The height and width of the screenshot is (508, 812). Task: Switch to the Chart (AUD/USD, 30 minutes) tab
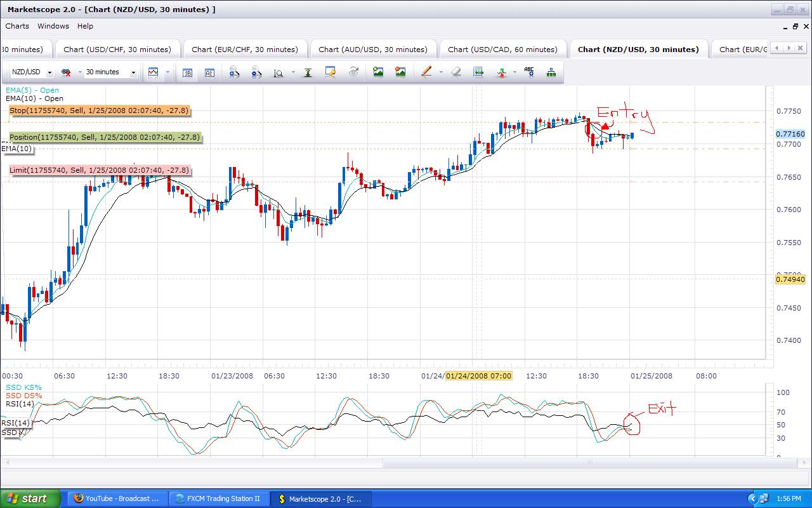(x=372, y=49)
